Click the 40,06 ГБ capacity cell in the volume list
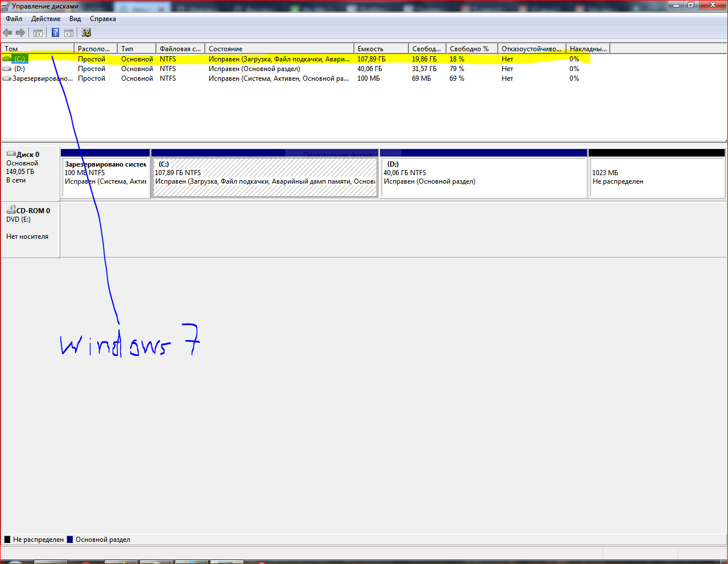This screenshot has height=564, width=728. 370,69
